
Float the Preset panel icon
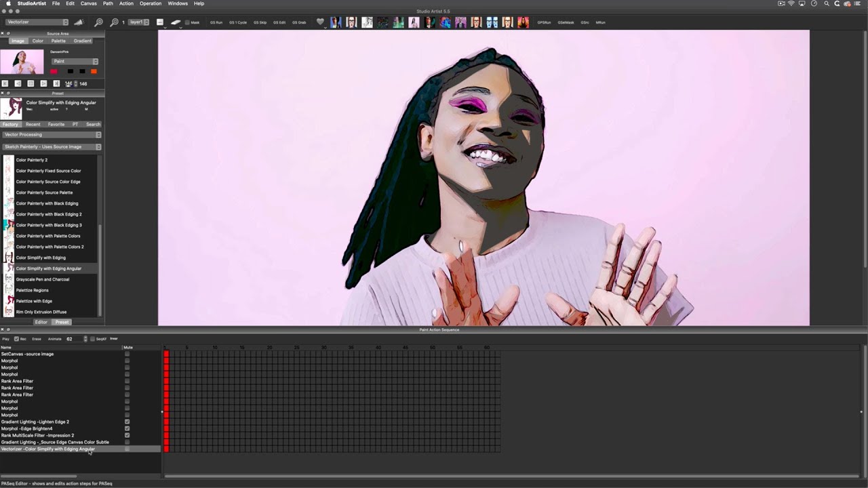click(8, 93)
